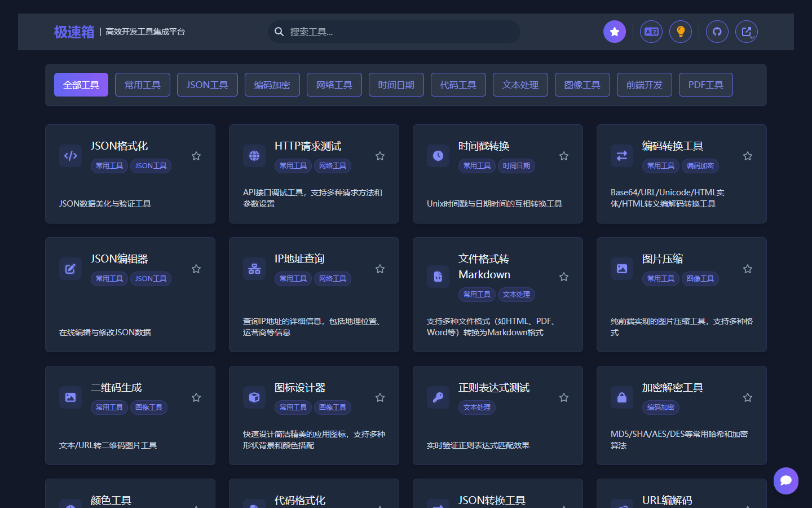Click 时间日期 tag on 时间戳转换 card

pos(517,166)
